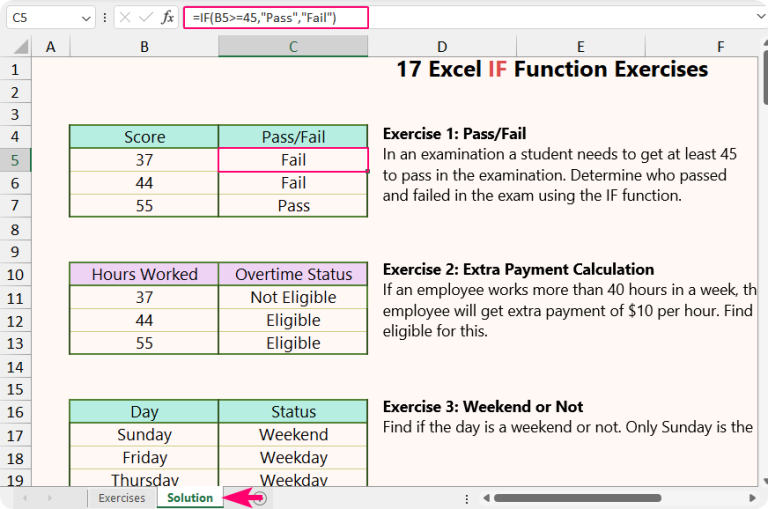This screenshot has width=768, height=509.
Task: Click the formula bar resize handle dots
Action: click(105, 18)
